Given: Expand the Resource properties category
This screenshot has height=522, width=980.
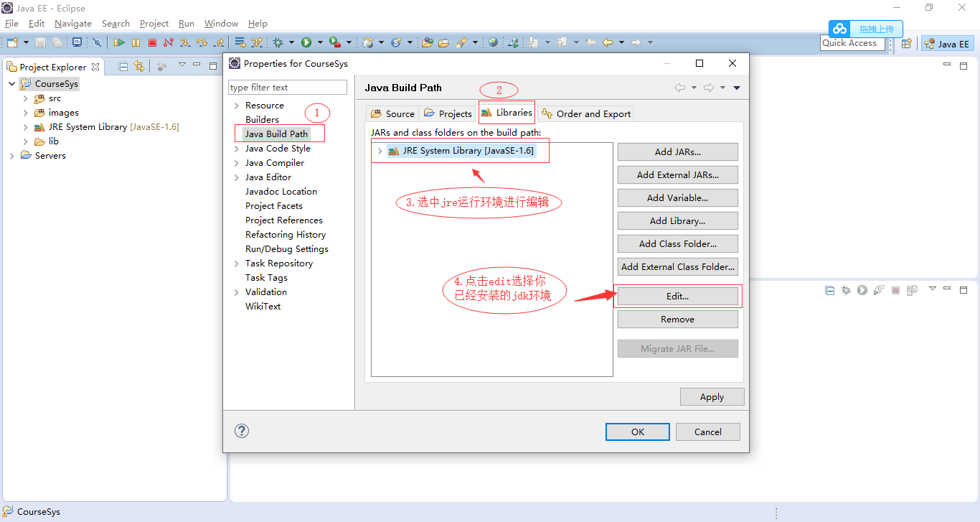Looking at the screenshot, I should (x=237, y=106).
